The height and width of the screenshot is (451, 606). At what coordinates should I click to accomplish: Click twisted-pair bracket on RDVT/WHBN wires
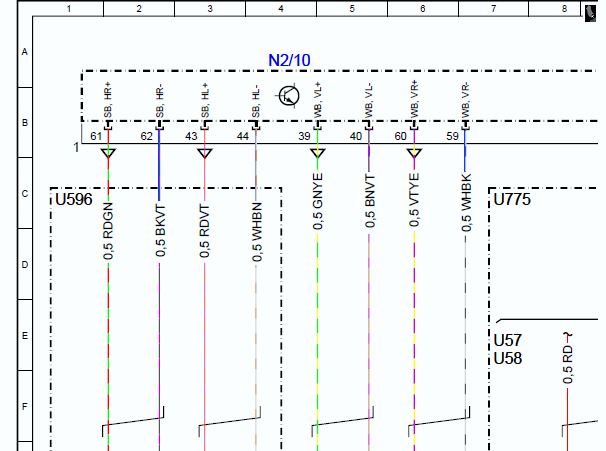[230, 421]
